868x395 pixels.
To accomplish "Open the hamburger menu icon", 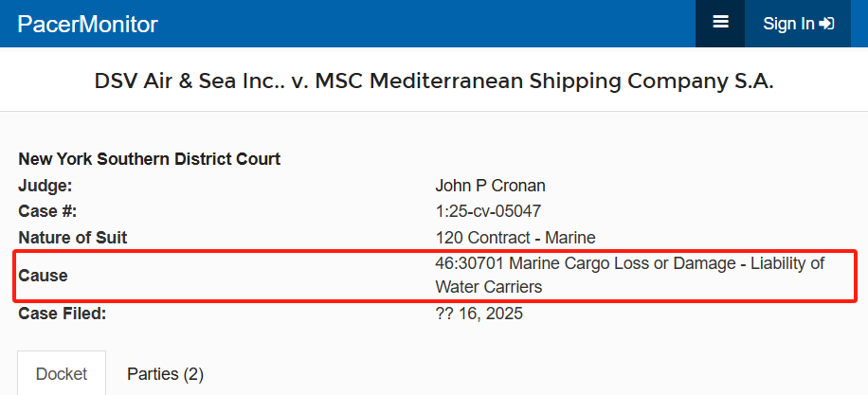I will click(720, 23).
